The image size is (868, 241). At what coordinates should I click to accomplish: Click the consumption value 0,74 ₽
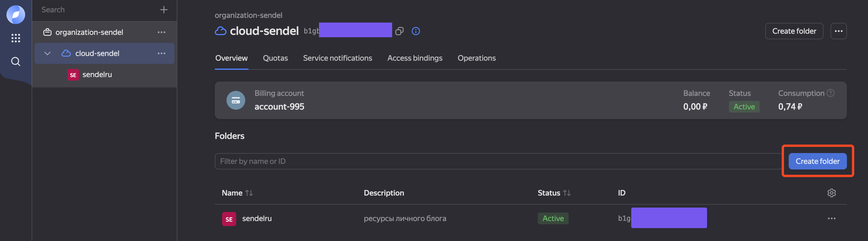pyautogui.click(x=790, y=107)
